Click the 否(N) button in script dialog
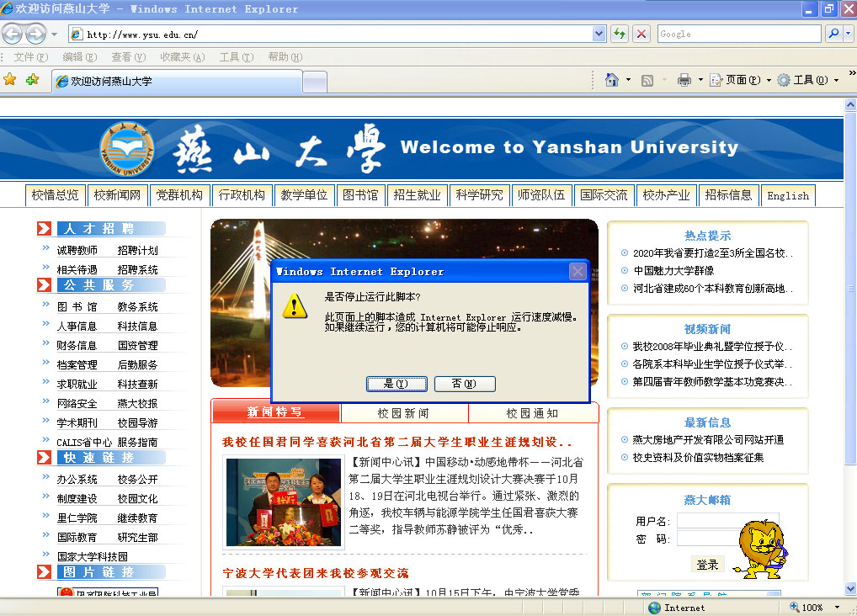The width and height of the screenshot is (857, 616). click(x=465, y=384)
